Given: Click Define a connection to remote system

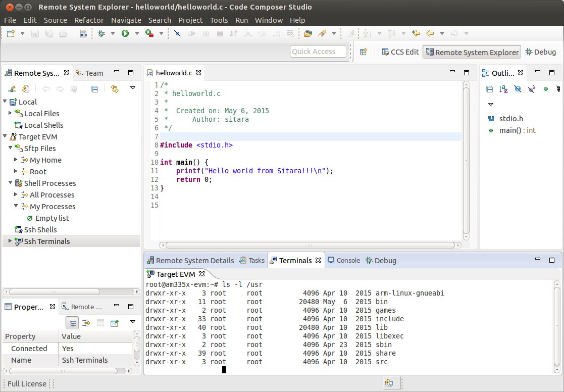Looking at the screenshot, I should pyautogui.click(x=11, y=89).
